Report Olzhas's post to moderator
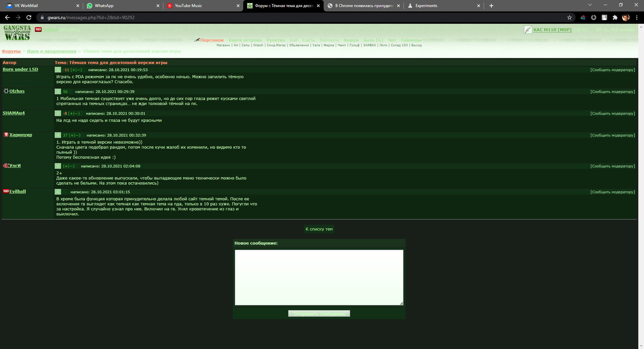Viewport: 644px width, 349px height. [x=613, y=92]
